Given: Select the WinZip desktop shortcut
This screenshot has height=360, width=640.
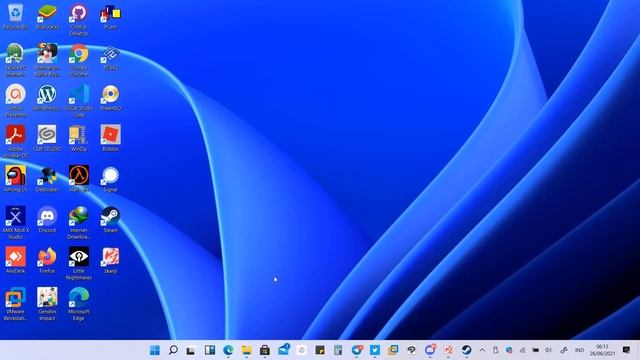Looking at the screenshot, I should [79, 138].
